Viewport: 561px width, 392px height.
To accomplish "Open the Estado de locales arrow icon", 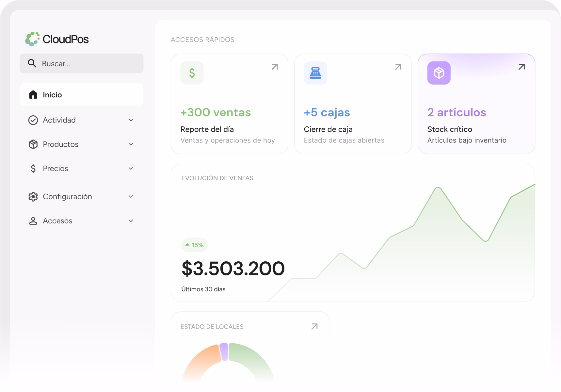I will pyautogui.click(x=314, y=327).
